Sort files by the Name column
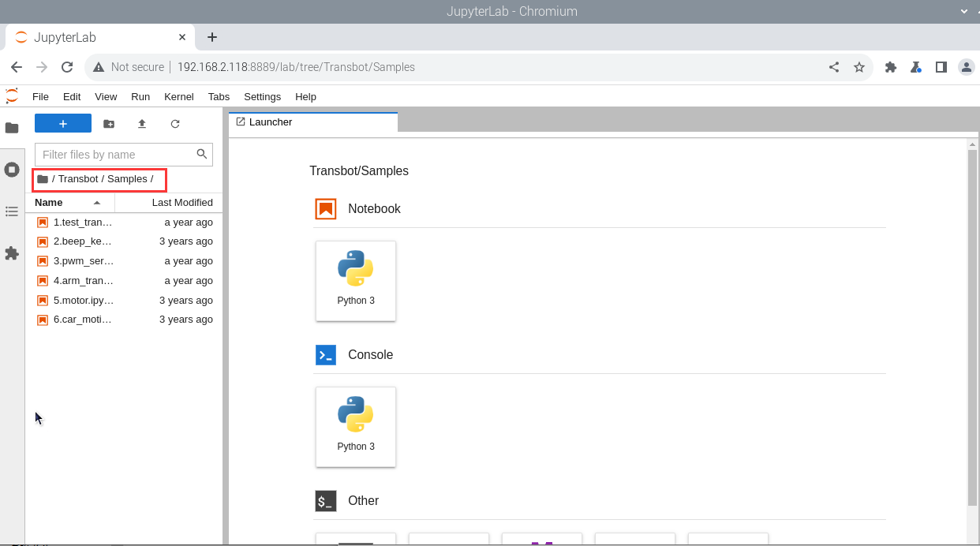This screenshot has width=980, height=546. pos(70,203)
